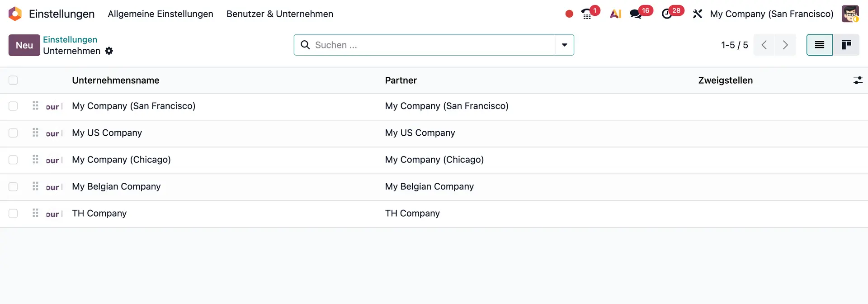Click the 1-5 / 5 pager counter

point(734,45)
